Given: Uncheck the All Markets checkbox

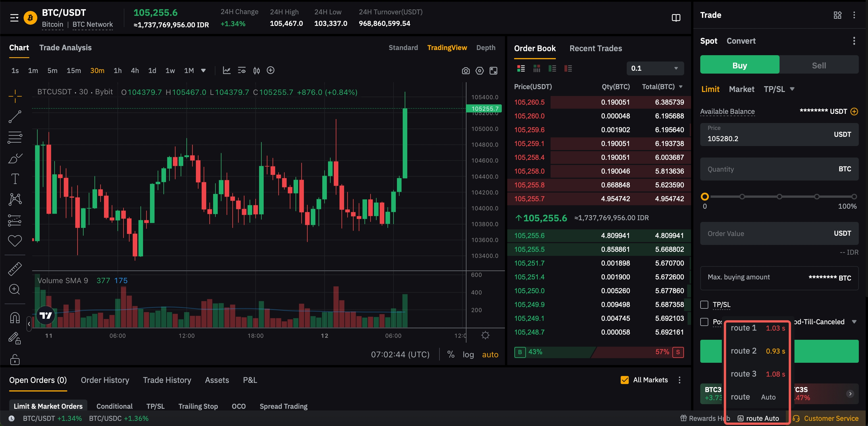Looking at the screenshot, I should coord(624,380).
